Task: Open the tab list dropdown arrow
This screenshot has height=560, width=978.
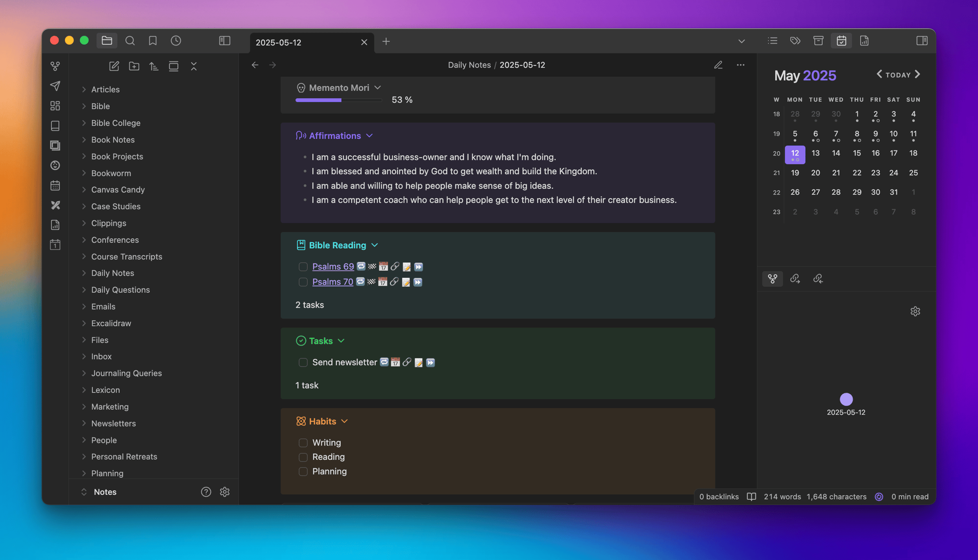Action: 741,41
